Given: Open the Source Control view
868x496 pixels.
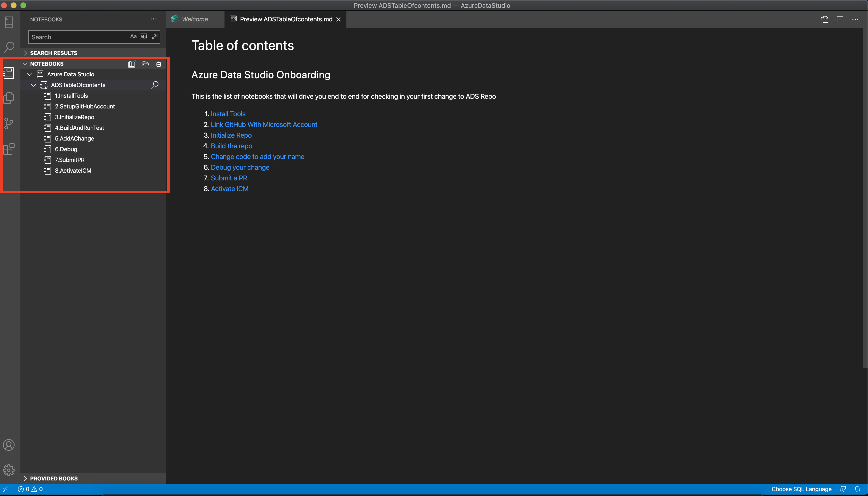Looking at the screenshot, I should click(x=9, y=123).
